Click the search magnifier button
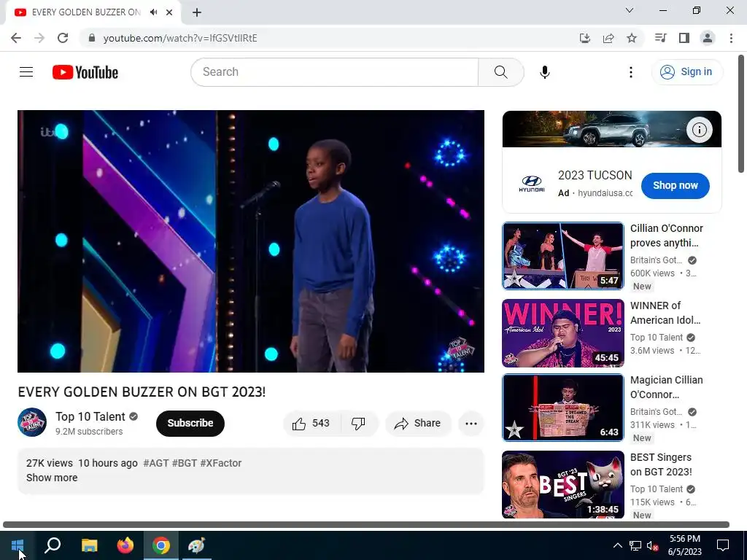 500,72
